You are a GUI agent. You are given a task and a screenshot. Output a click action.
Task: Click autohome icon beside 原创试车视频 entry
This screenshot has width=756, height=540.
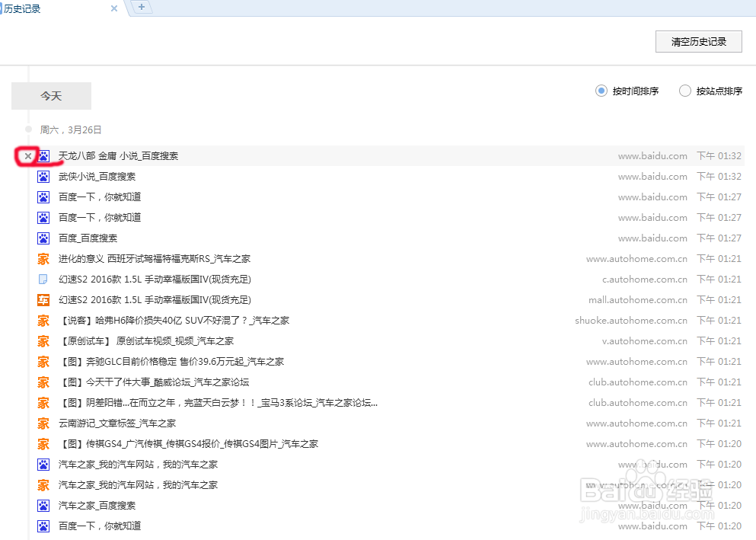tap(43, 341)
